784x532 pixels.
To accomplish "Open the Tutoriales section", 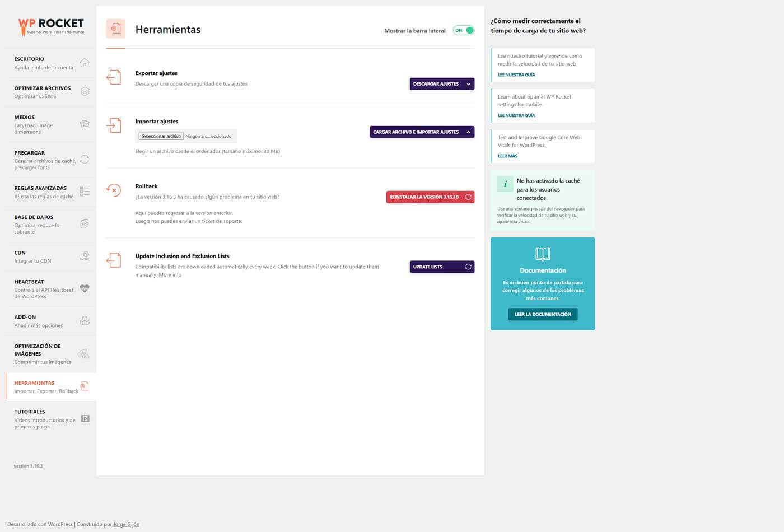I will (x=51, y=419).
